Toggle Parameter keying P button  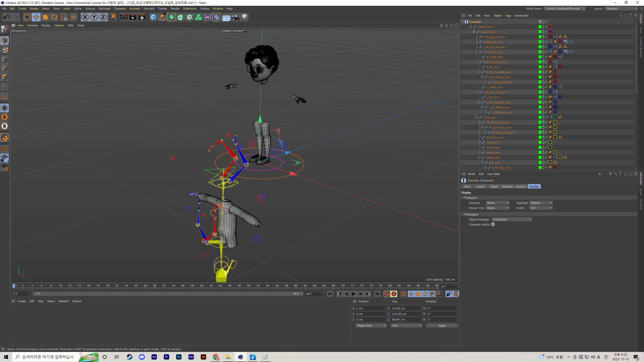click(432, 294)
